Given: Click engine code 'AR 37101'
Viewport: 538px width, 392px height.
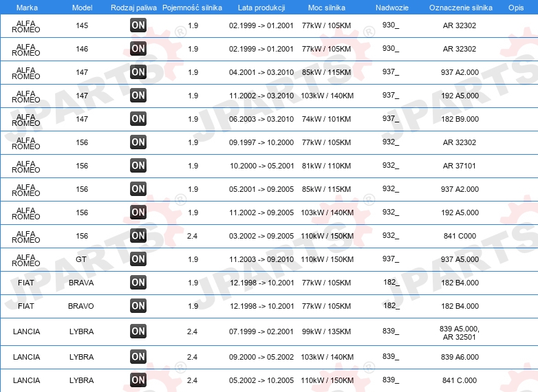Looking at the screenshot, I should (x=460, y=166).
